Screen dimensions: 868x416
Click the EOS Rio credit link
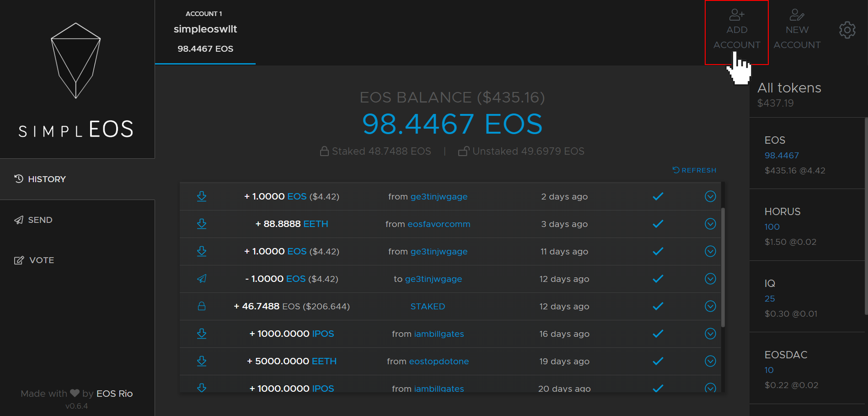point(115,394)
